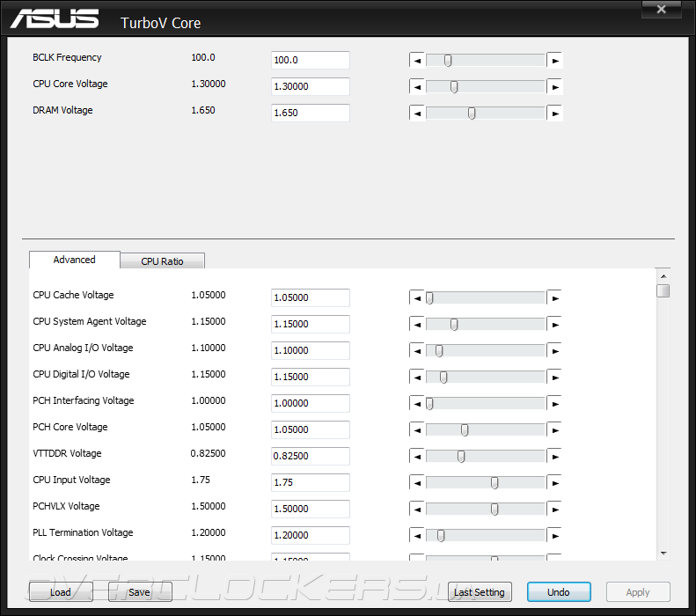Decrease PCH Core Voltage left arrow

tap(417, 430)
